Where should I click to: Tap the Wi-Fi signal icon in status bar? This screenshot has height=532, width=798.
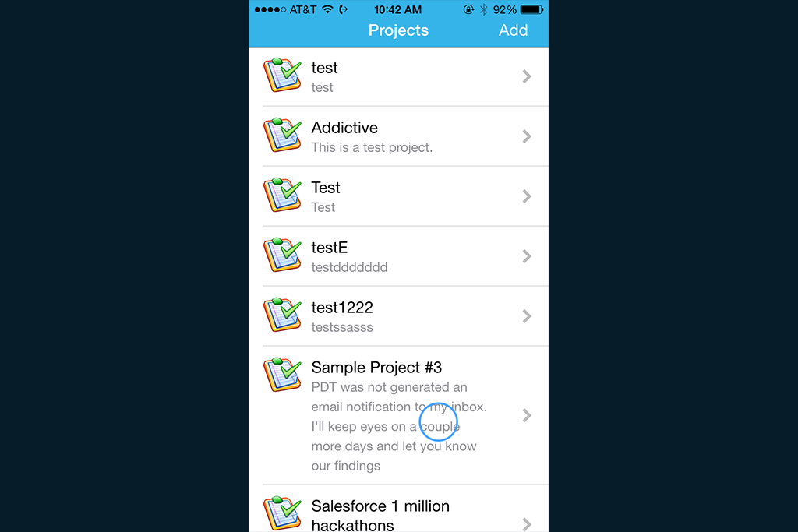point(328,9)
